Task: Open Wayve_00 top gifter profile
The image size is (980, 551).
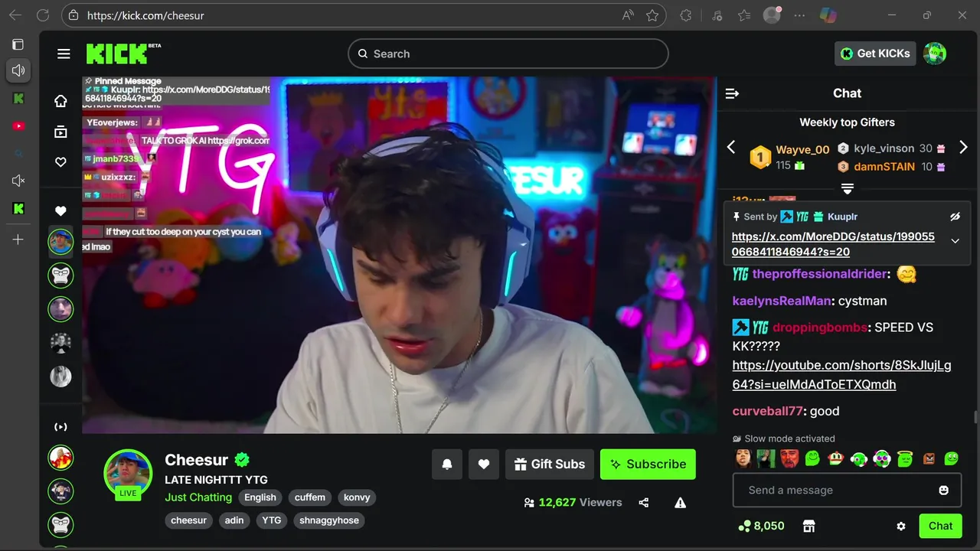Action: point(802,150)
